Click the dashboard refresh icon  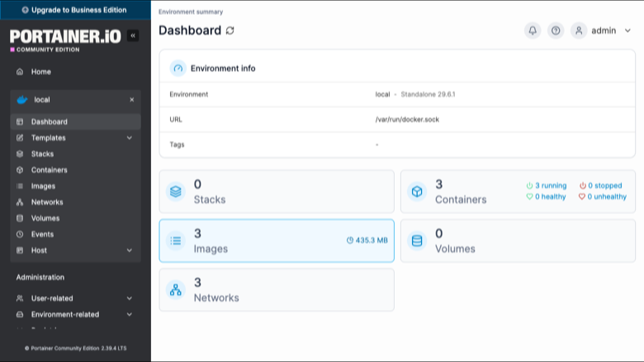230,31
